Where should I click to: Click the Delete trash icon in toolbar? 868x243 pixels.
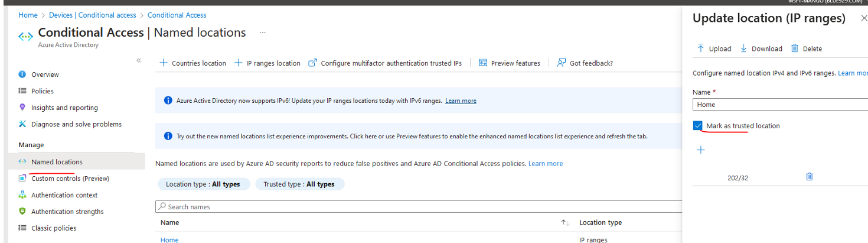coord(795,48)
